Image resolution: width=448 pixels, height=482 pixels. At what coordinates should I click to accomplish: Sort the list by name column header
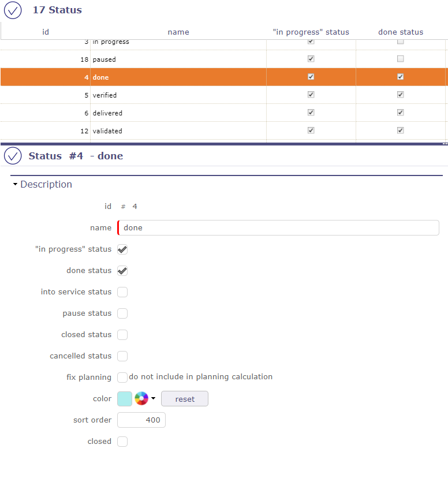click(x=178, y=32)
